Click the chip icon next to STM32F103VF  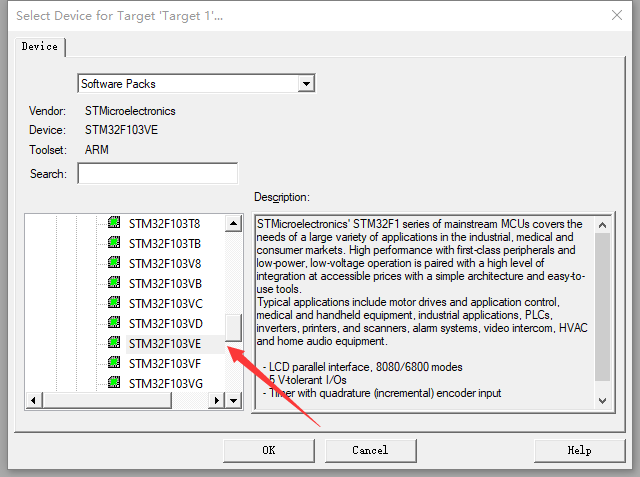(x=114, y=363)
